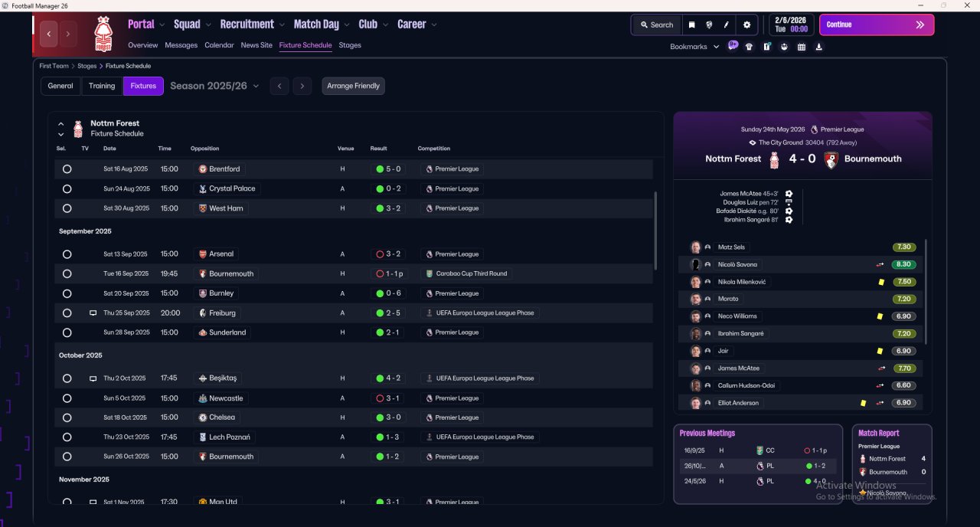This screenshot has height=527, width=980.
Task: Click the Continue button
Action: click(877, 25)
